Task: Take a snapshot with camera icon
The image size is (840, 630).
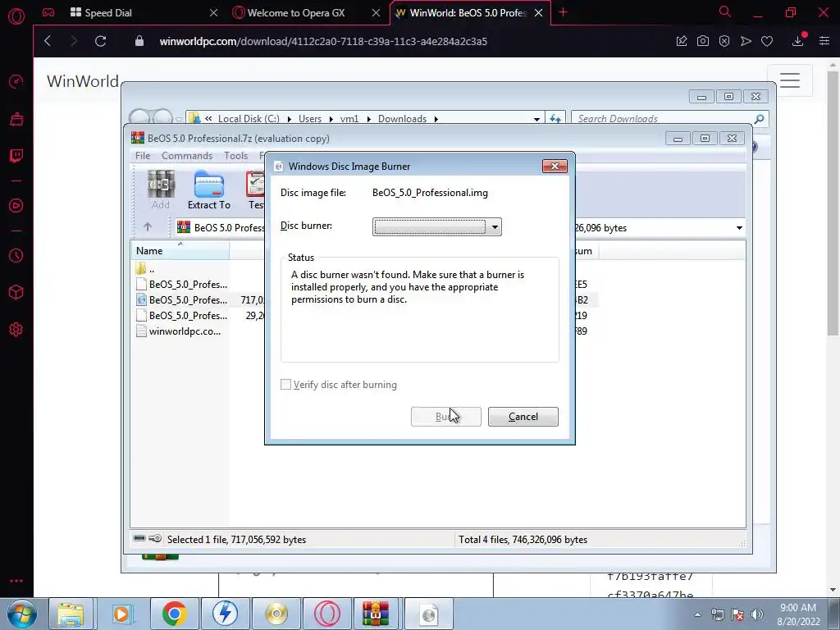Action: (x=703, y=41)
